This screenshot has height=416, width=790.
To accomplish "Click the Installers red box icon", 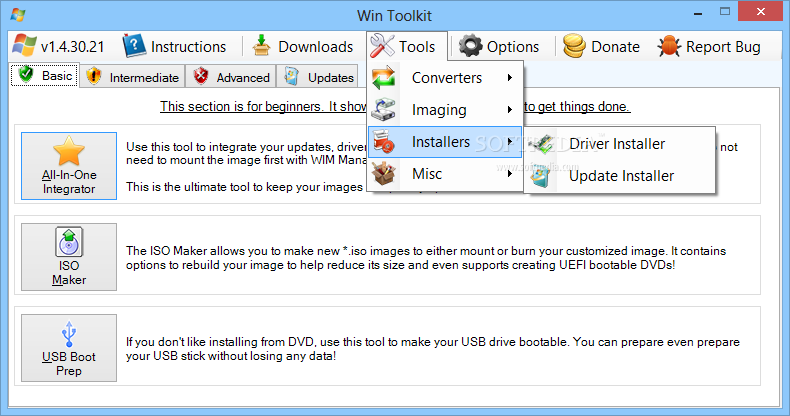I will [384, 142].
